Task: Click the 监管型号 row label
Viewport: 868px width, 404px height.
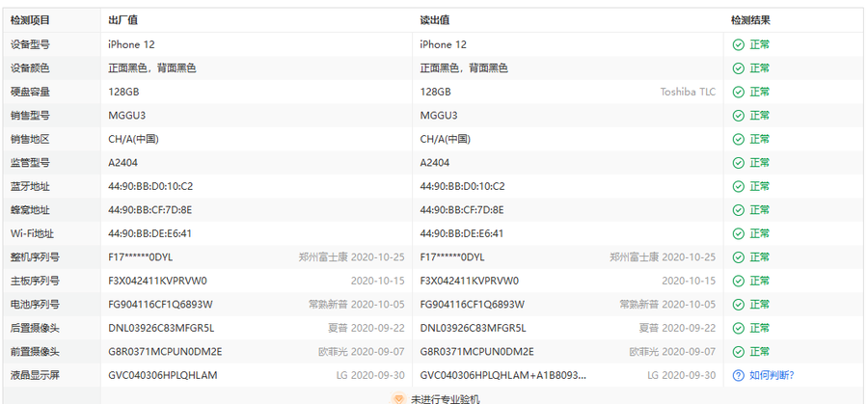Action: [x=30, y=163]
